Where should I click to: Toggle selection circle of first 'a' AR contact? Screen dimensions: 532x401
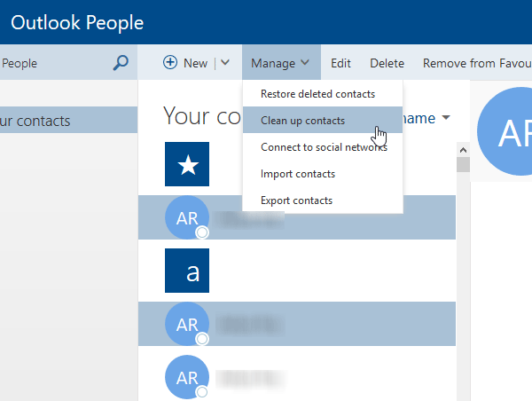(202, 339)
